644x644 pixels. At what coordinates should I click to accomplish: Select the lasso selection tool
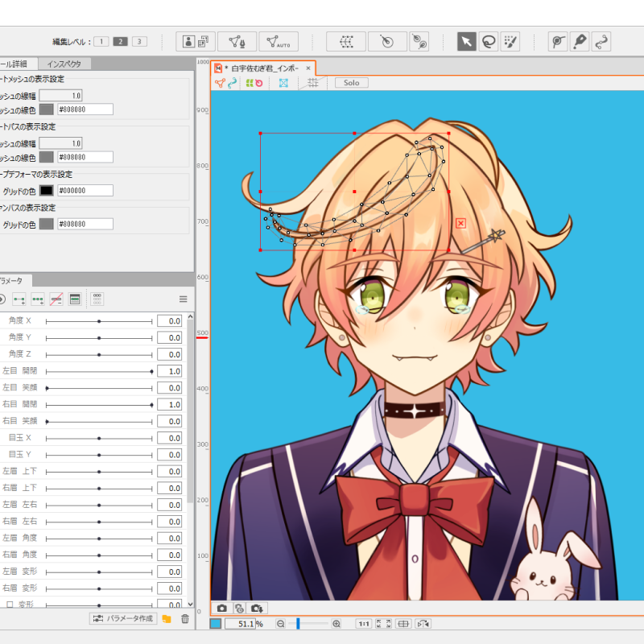[x=488, y=42]
